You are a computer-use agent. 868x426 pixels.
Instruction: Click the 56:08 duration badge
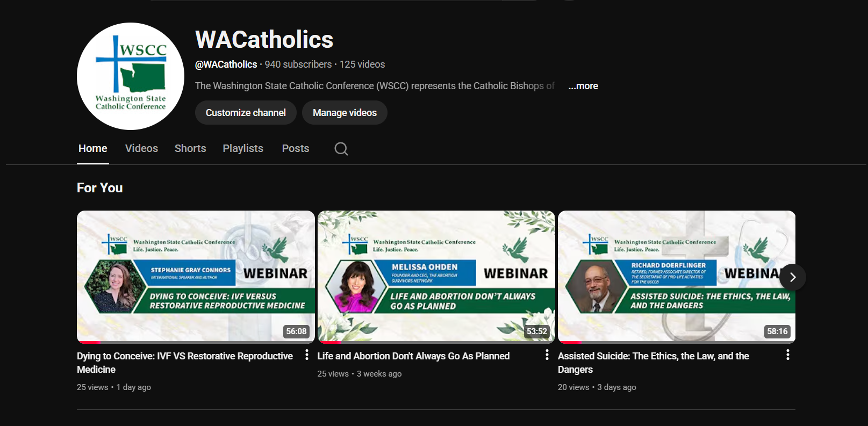click(296, 331)
